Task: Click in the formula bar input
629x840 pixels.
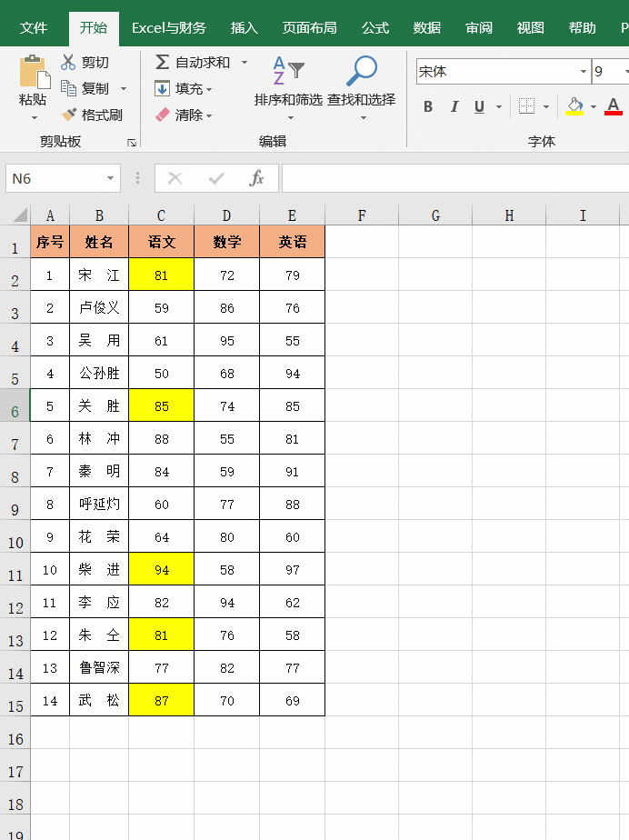Action: (455, 178)
